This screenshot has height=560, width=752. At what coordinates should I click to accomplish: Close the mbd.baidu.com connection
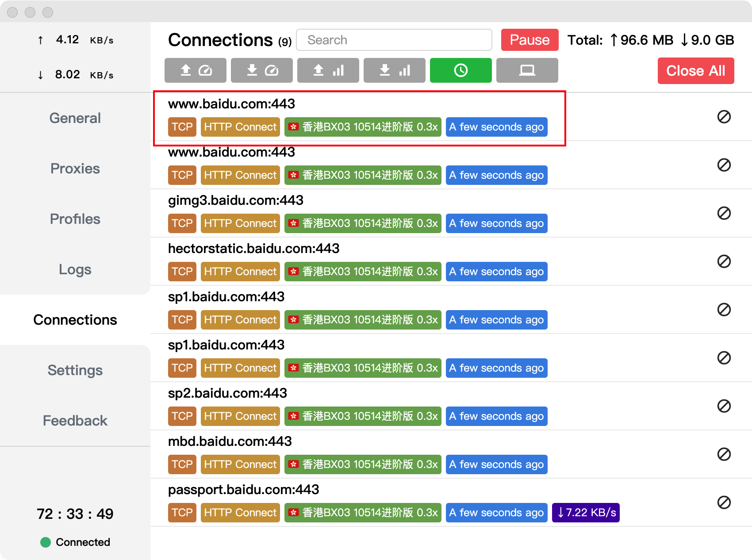pos(724,454)
